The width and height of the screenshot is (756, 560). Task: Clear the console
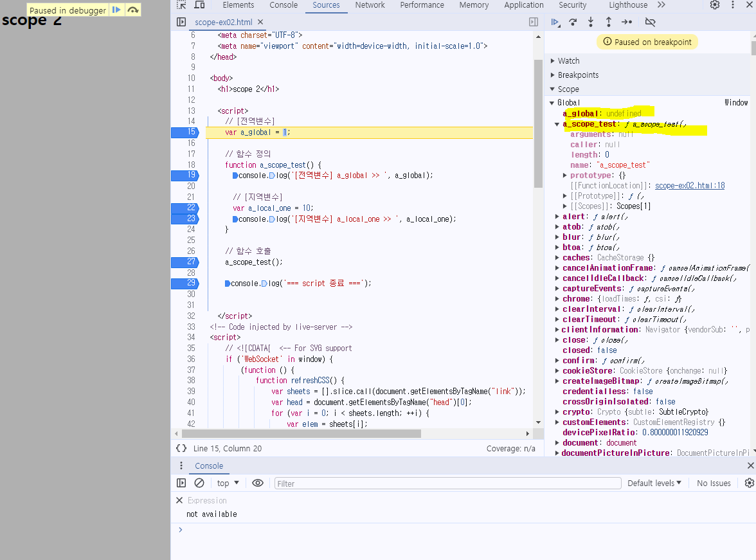coord(199,483)
